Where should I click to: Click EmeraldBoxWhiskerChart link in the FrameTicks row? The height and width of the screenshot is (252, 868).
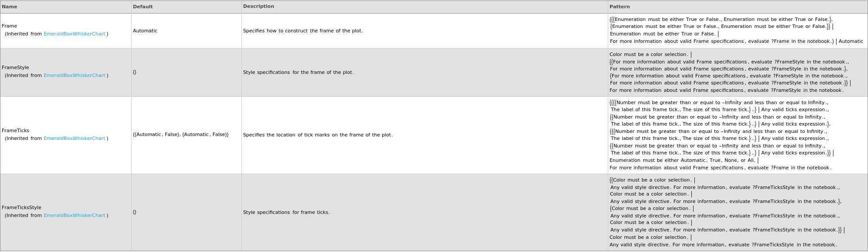pyautogui.click(x=74, y=139)
